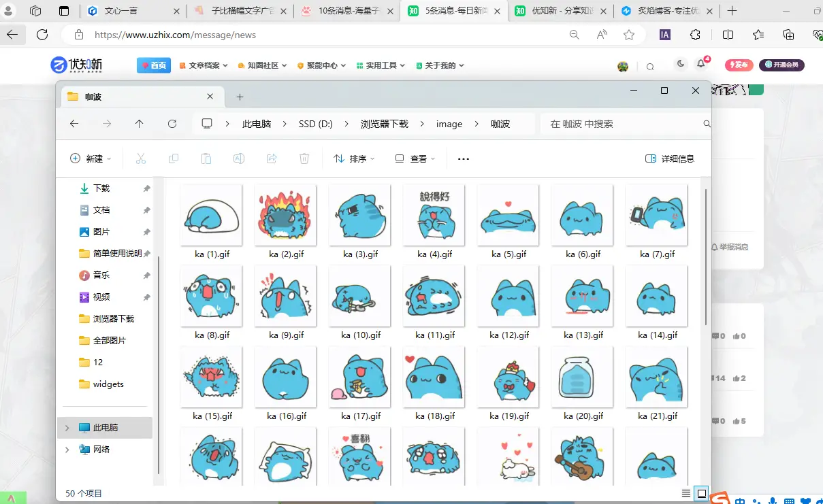The image size is (823, 504).
Task: Refresh the File Explorer folder view
Action: coord(172,124)
